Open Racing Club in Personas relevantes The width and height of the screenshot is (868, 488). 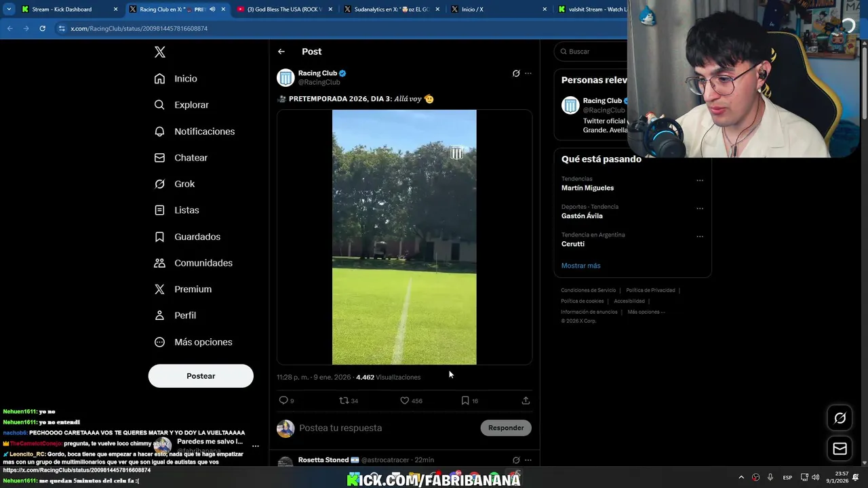click(602, 101)
